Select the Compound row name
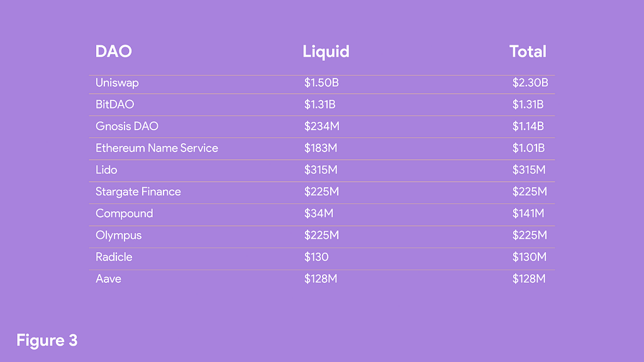Viewport: 644px width, 362px height. tap(124, 214)
